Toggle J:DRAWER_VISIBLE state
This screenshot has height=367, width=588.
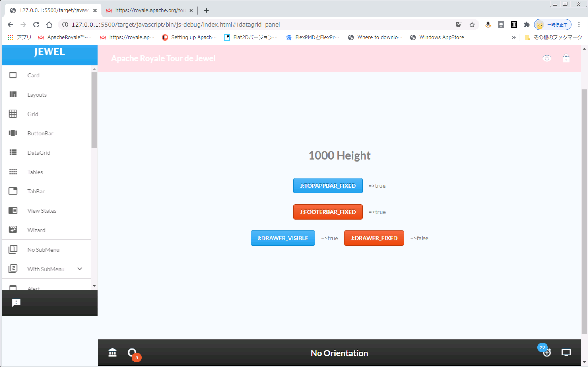[283, 238]
